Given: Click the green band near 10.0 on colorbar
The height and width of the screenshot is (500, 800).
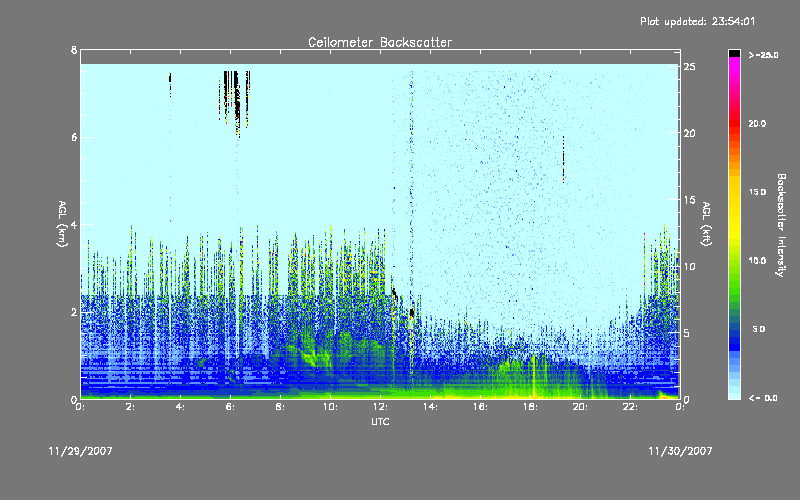Looking at the screenshot, I should point(734,263).
